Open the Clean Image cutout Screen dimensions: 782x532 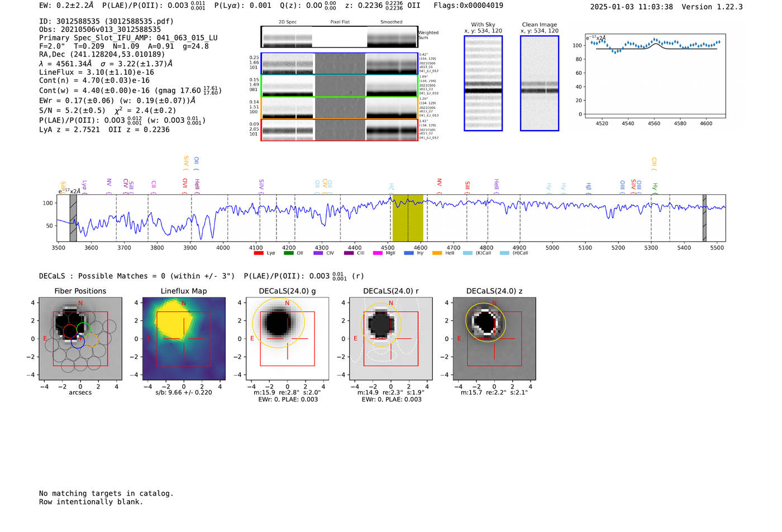click(x=539, y=83)
